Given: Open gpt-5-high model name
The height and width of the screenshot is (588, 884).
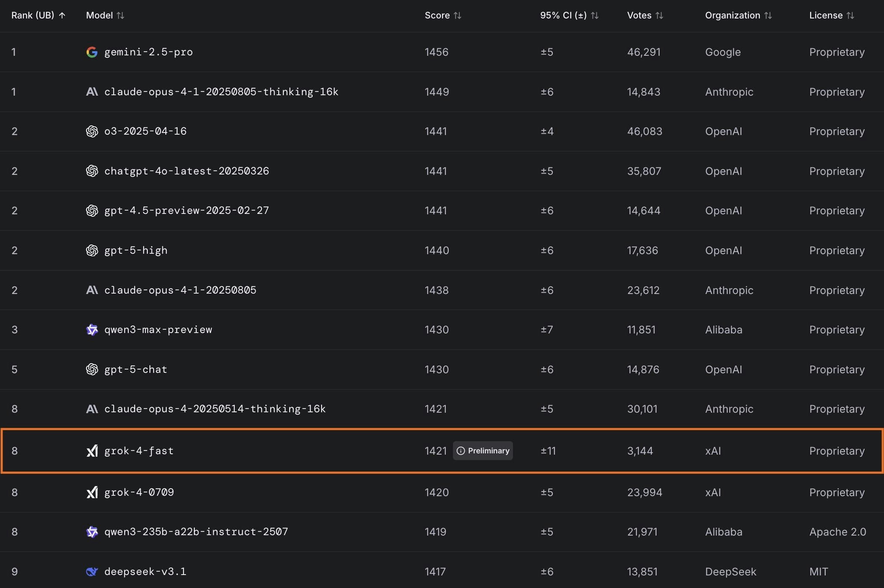Looking at the screenshot, I should 136,250.
